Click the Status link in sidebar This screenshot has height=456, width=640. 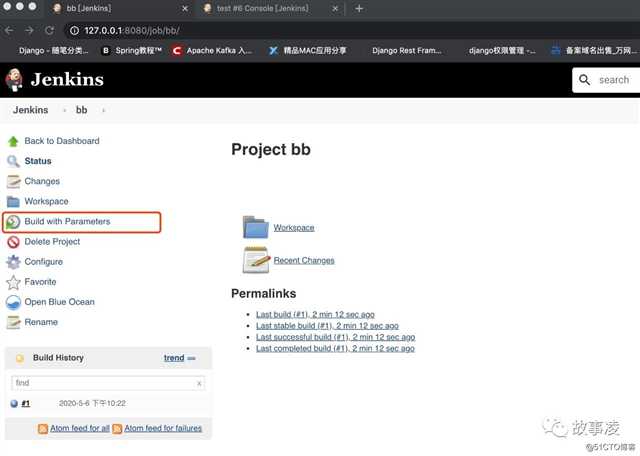38,161
